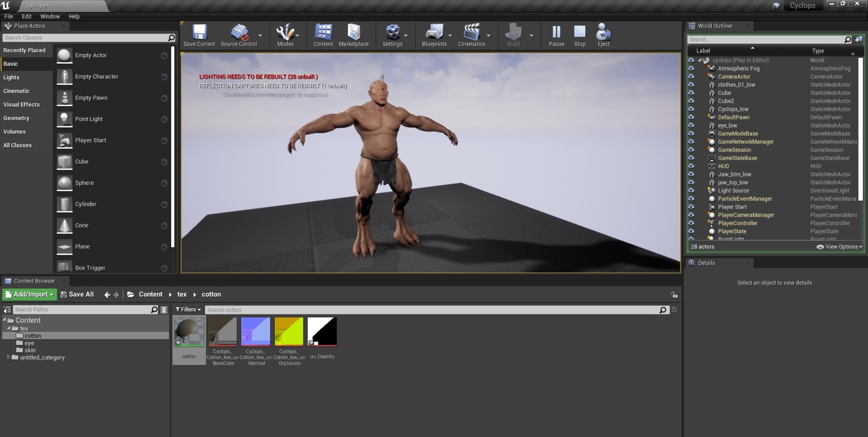Screen dimensions: 868x437
Task: Open the Cinematics dropdown arrow
Action: 488,35
